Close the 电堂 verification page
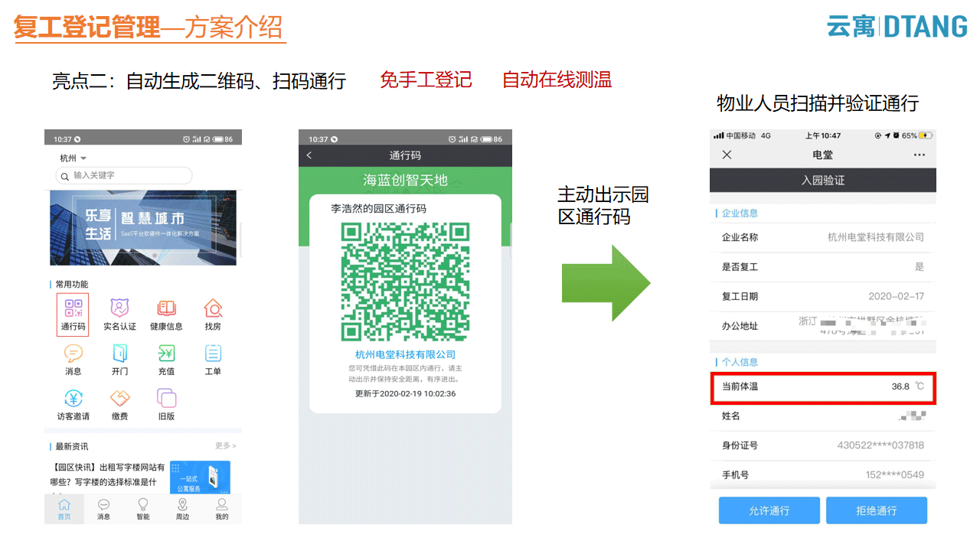This screenshot has height=551, width=980. (x=727, y=155)
